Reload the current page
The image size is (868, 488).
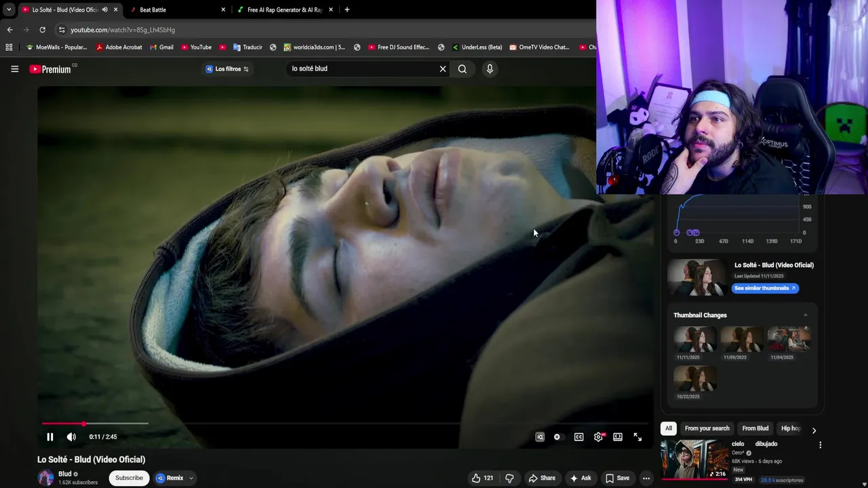42,30
